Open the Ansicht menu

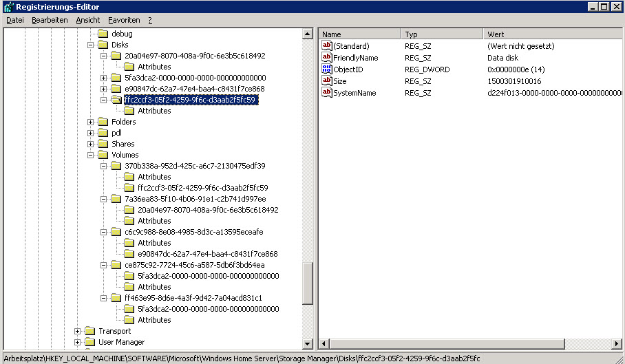point(88,20)
